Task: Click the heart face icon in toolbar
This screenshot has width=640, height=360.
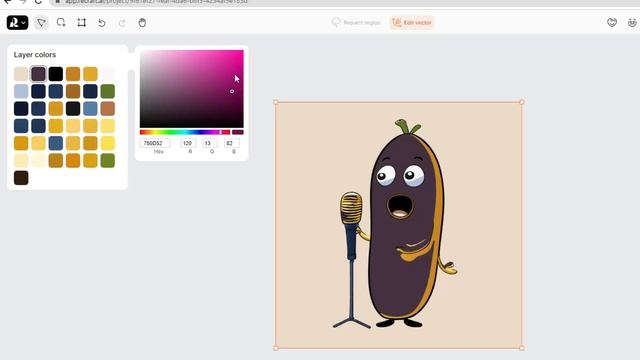Action: point(611,22)
